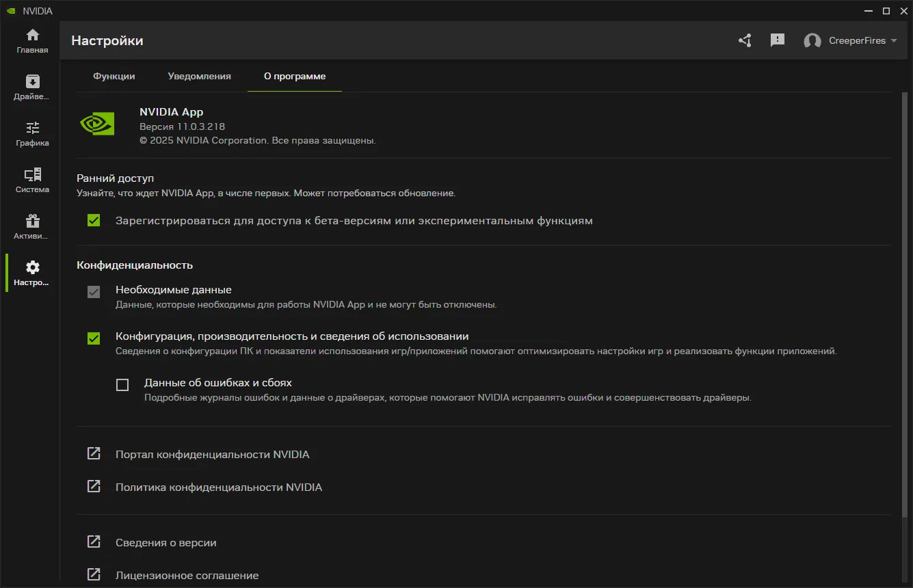Toggle the Конфигурация, производительность checkbox
This screenshot has width=913, height=588.
click(94, 338)
